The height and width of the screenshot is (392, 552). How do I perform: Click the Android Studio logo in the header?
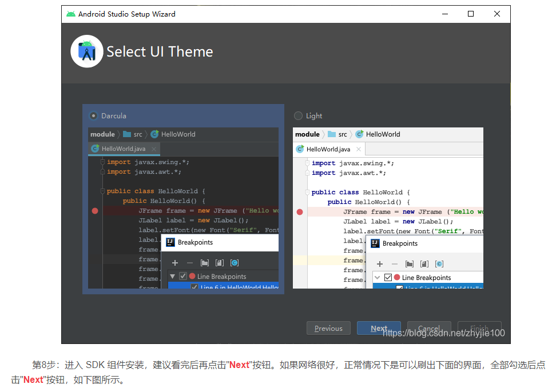coord(86,51)
